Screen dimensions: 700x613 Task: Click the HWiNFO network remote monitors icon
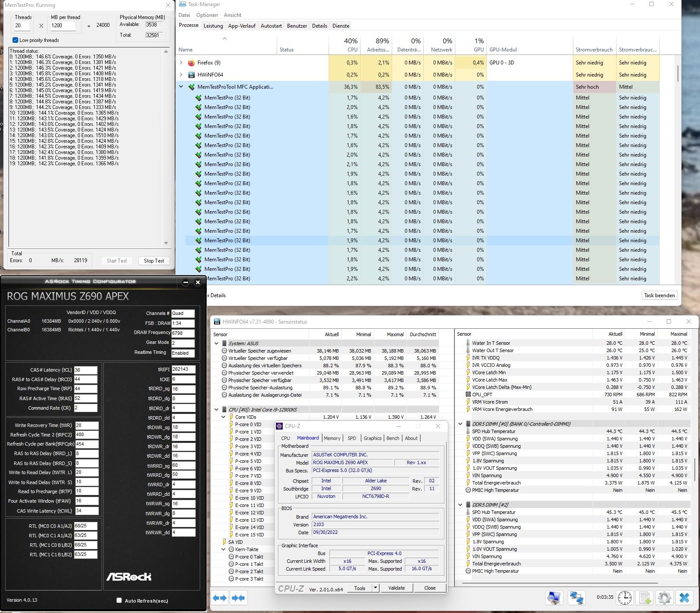pyautogui.click(x=576, y=597)
